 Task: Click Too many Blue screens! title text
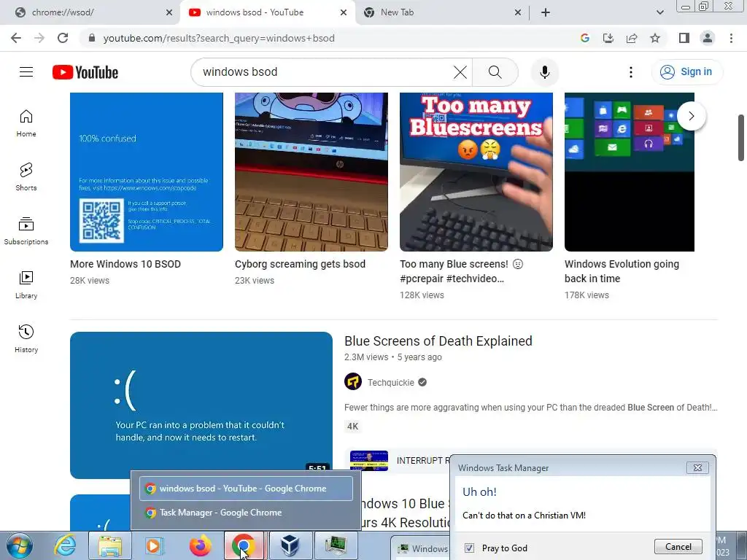pos(461,271)
